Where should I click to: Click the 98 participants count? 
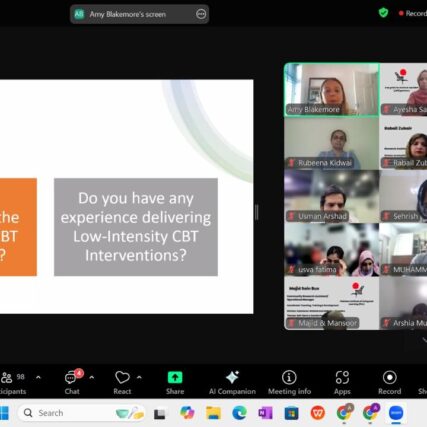point(21,377)
